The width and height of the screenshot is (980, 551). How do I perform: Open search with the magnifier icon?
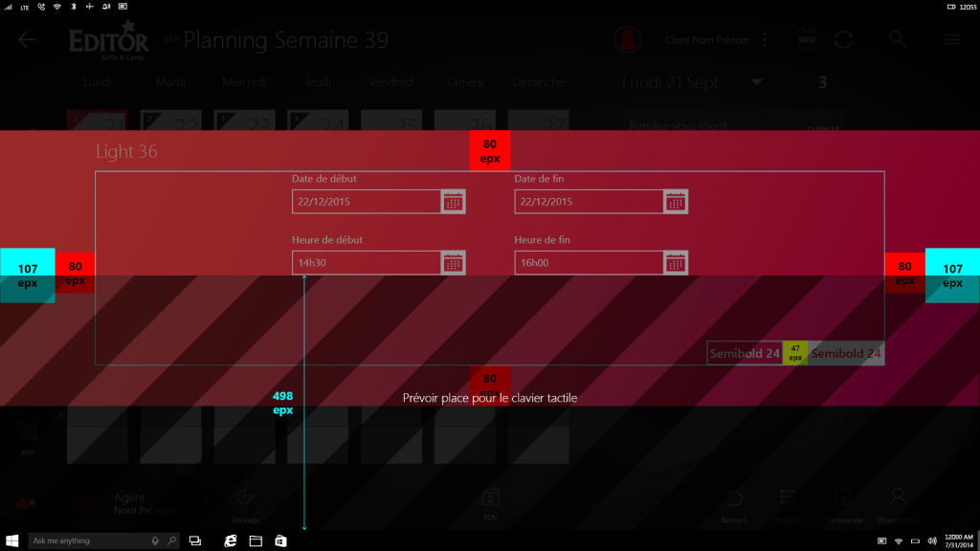pyautogui.click(x=897, y=40)
